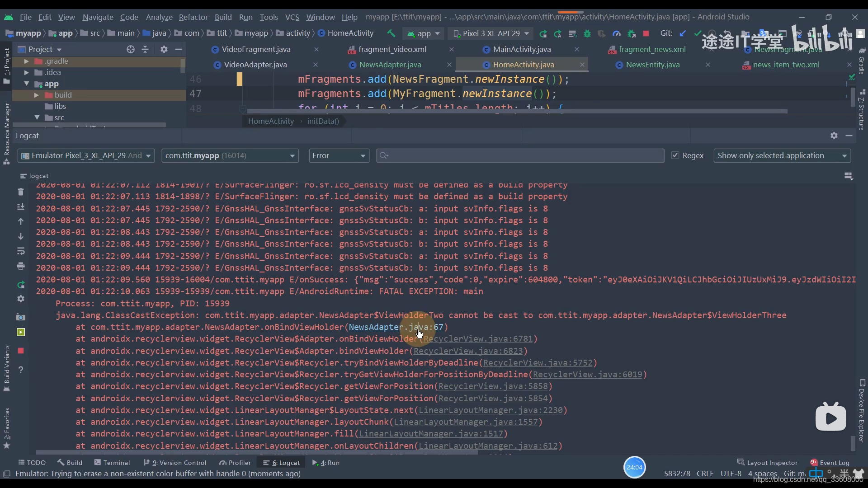The height and width of the screenshot is (488, 868).
Task: Take a screen capture with camera icon
Action: (21, 317)
